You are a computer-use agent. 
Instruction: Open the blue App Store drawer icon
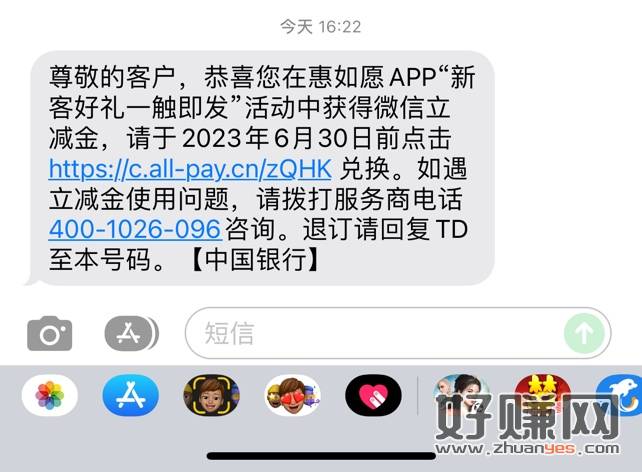(131, 395)
